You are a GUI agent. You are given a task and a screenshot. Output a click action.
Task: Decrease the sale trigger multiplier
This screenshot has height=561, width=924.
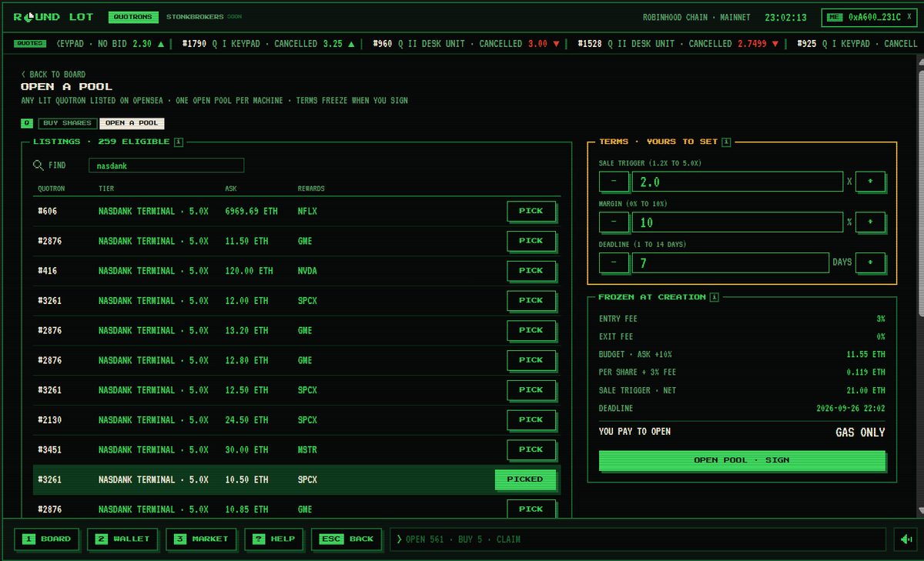pyautogui.click(x=613, y=182)
